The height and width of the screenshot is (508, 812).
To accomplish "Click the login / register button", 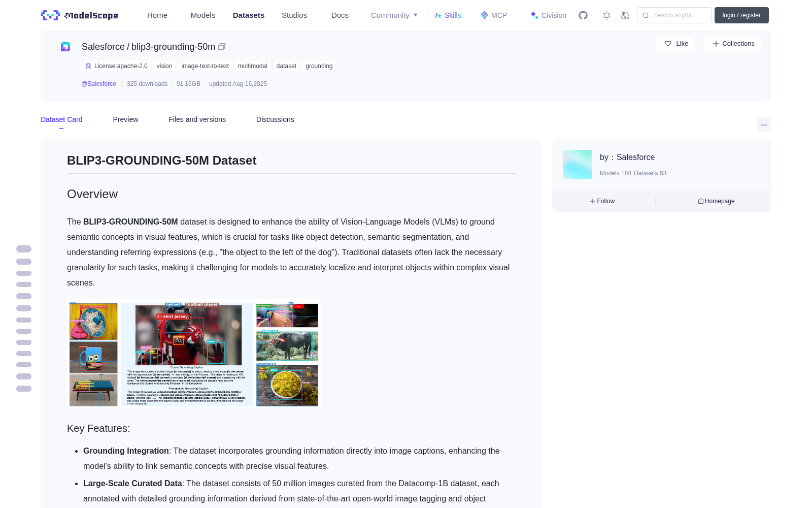I will point(741,15).
